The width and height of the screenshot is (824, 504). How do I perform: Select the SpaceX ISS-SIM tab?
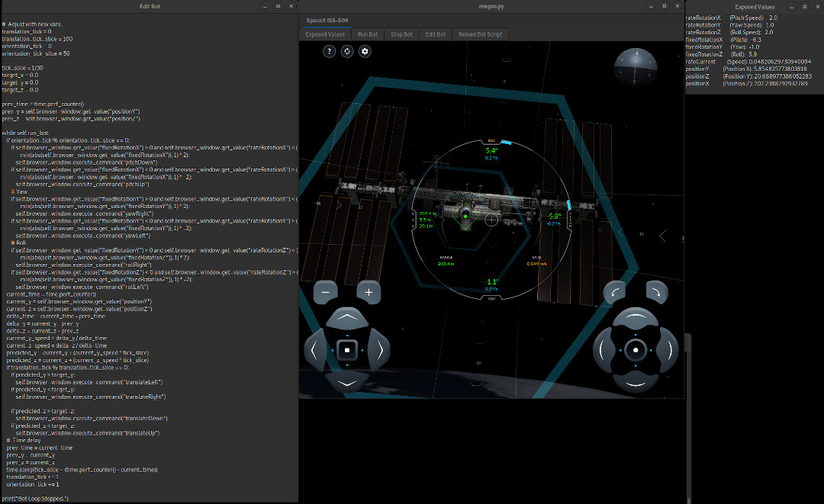click(327, 21)
